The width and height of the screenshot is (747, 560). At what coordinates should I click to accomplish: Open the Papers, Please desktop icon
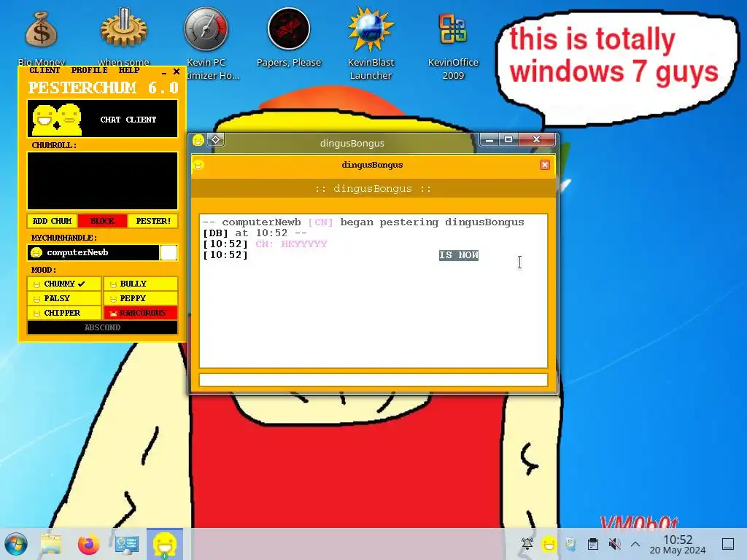click(x=289, y=30)
